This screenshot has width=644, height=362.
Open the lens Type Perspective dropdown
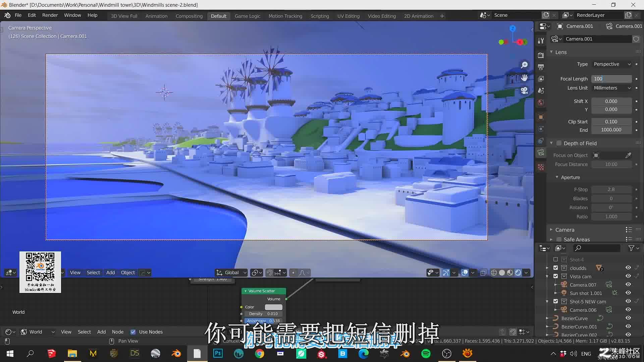[612, 64]
